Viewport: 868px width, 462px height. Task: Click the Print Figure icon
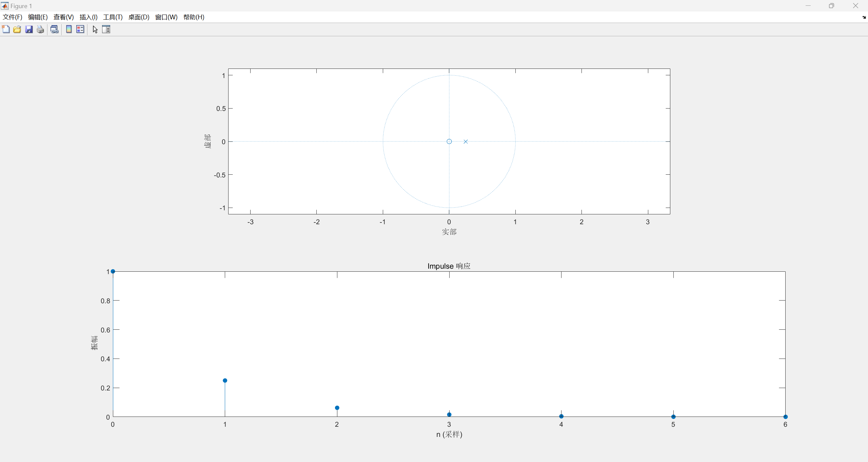point(40,29)
